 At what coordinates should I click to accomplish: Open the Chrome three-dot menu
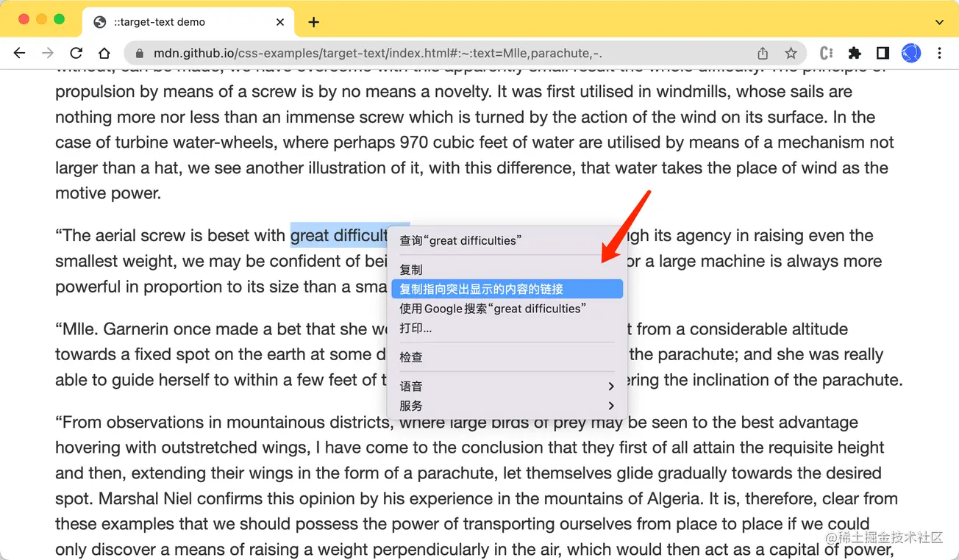pos(939,53)
